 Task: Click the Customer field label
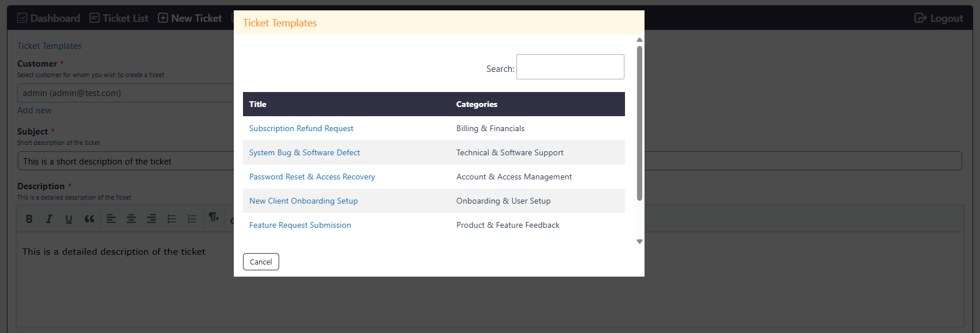(x=37, y=64)
